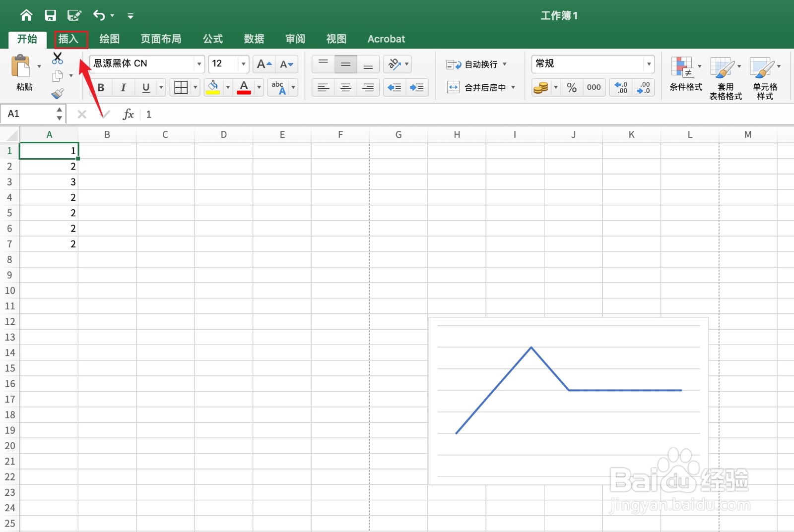This screenshot has width=794, height=532.
Task: Click the formula bar input
Action: pyautogui.click(x=466, y=114)
